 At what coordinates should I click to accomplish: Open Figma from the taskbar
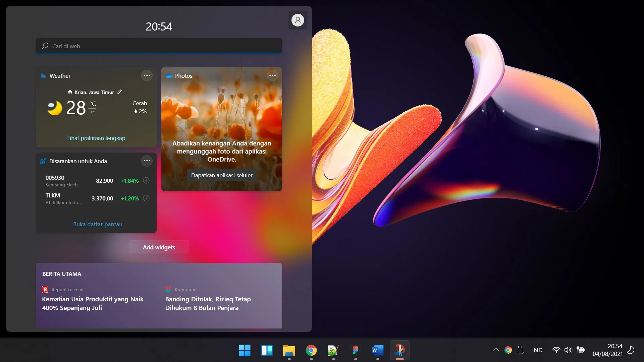click(355, 350)
